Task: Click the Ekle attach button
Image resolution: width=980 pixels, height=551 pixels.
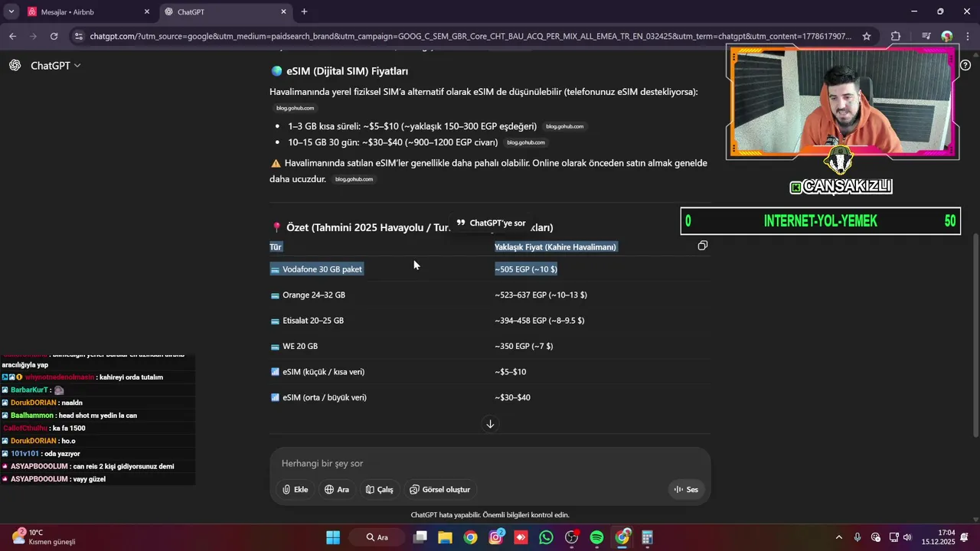Action: click(295, 490)
